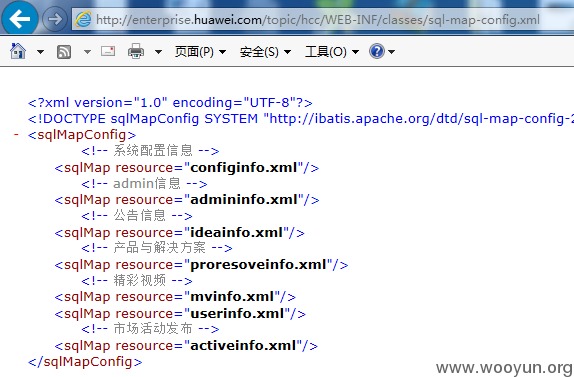Open the 工具(O) menu

pos(332,52)
